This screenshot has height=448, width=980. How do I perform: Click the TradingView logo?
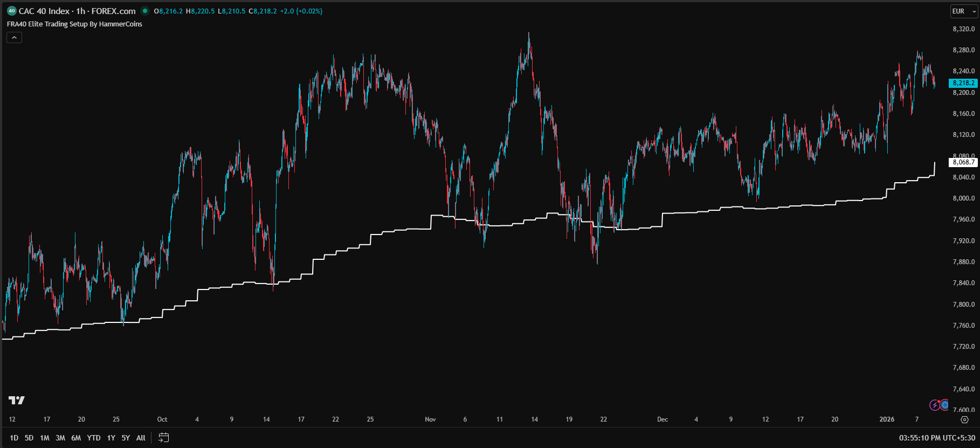click(17, 400)
